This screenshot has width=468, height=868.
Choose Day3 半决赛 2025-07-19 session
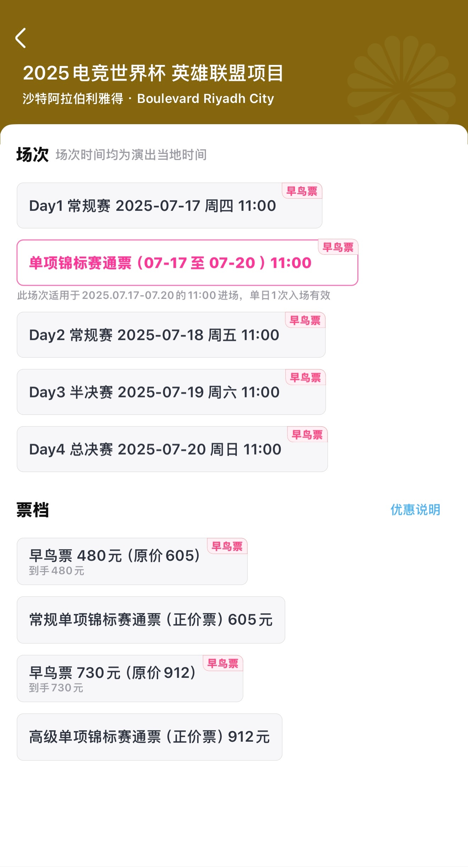(x=171, y=392)
